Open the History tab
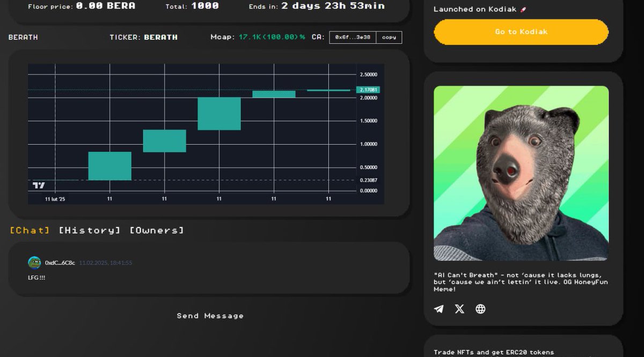This screenshot has height=357, width=644. [x=90, y=230]
